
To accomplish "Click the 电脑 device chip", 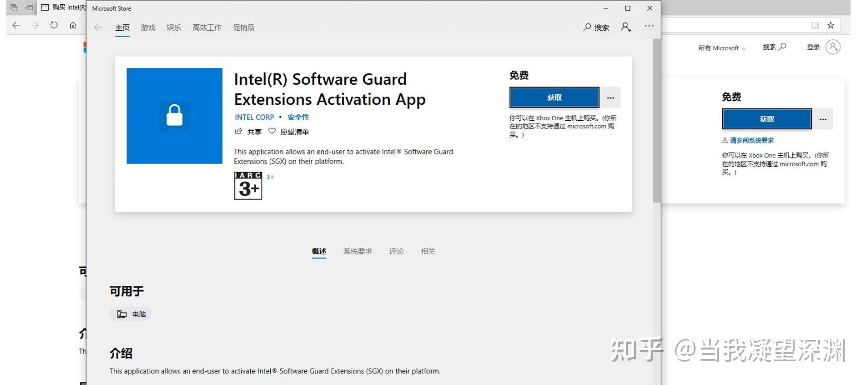I will (131, 314).
